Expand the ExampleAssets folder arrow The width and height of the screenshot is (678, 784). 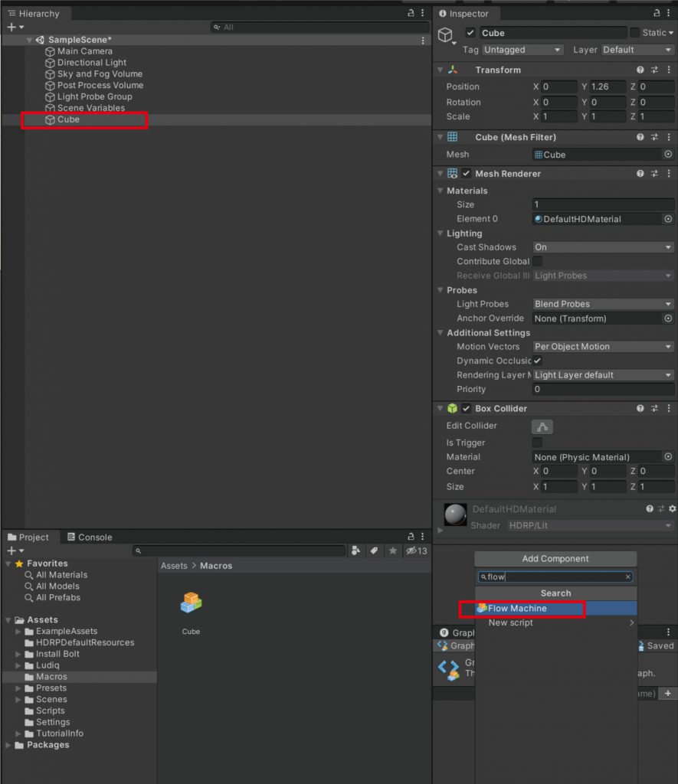pos(18,632)
